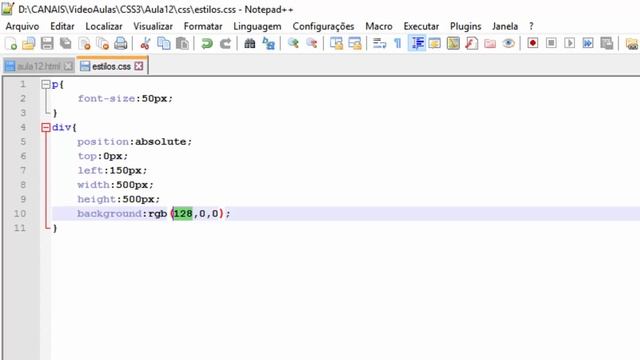Viewport: 640px width, 360px height.
Task: Open Janela menu
Action: (x=505, y=26)
